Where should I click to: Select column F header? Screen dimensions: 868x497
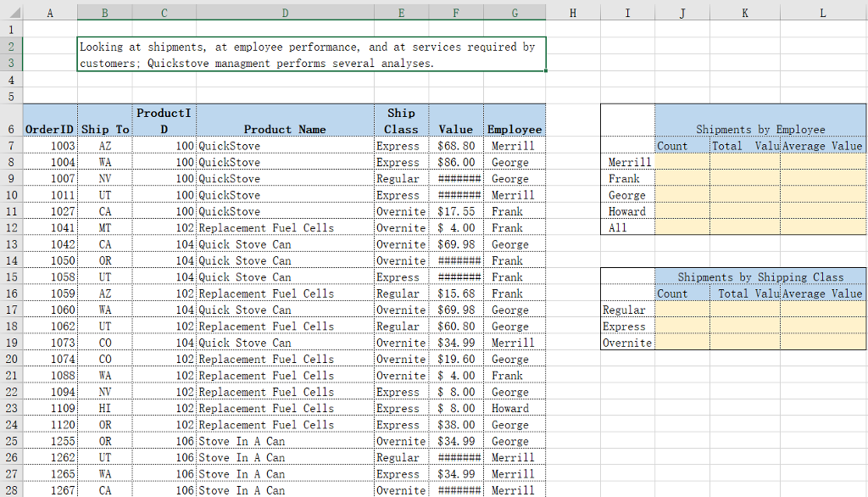[x=455, y=14]
